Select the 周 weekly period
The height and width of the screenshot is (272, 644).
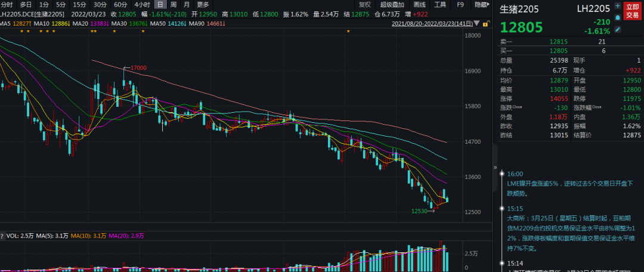(x=174, y=5)
